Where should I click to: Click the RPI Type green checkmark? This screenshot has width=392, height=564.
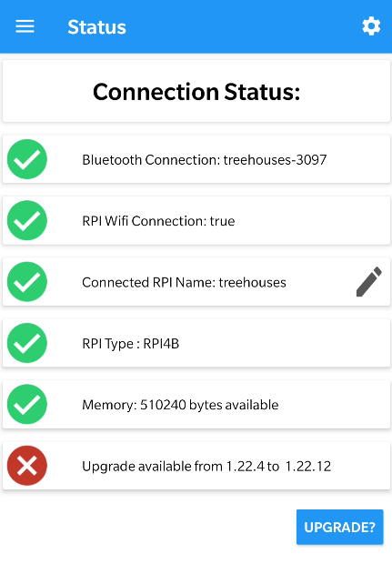pyautogui.click(x=27, y=343)
